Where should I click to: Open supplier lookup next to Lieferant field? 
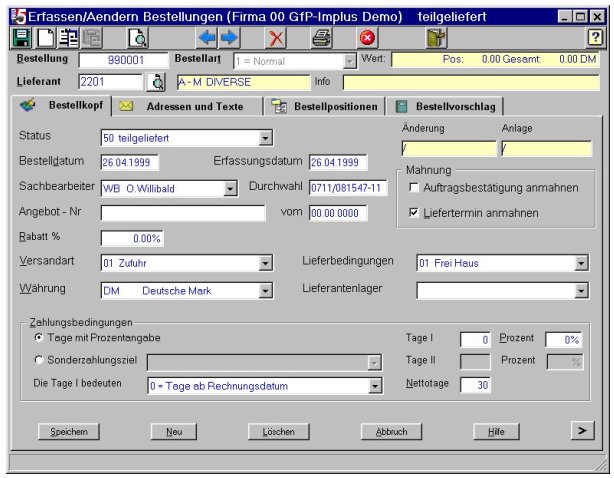coord(156,82)
